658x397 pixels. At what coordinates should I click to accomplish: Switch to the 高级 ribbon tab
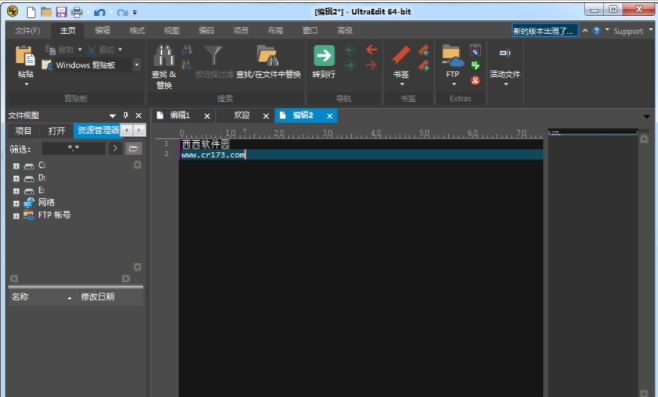coord(345,31)
